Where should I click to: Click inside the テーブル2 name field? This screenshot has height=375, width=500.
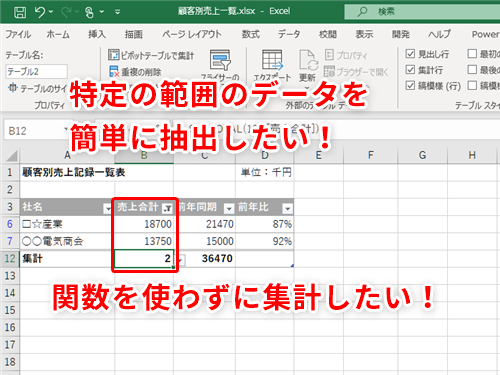37,72
